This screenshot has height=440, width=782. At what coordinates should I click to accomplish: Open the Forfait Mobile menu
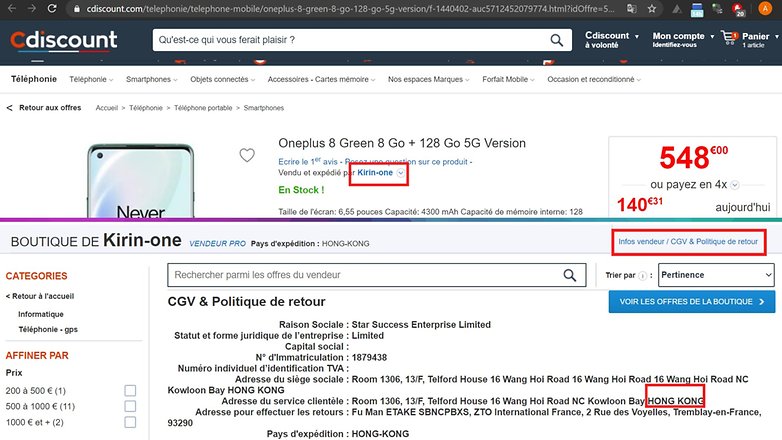pos(508,79)
